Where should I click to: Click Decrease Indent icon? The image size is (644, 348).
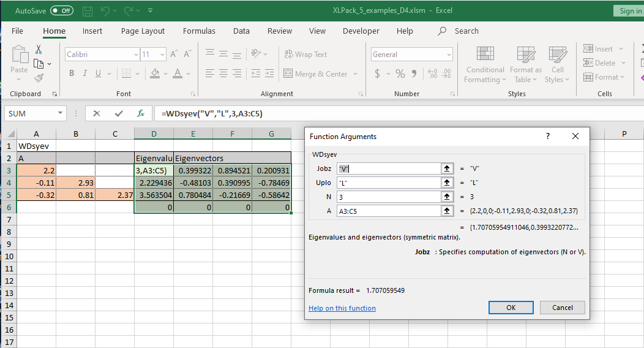[x=256, y=74]
